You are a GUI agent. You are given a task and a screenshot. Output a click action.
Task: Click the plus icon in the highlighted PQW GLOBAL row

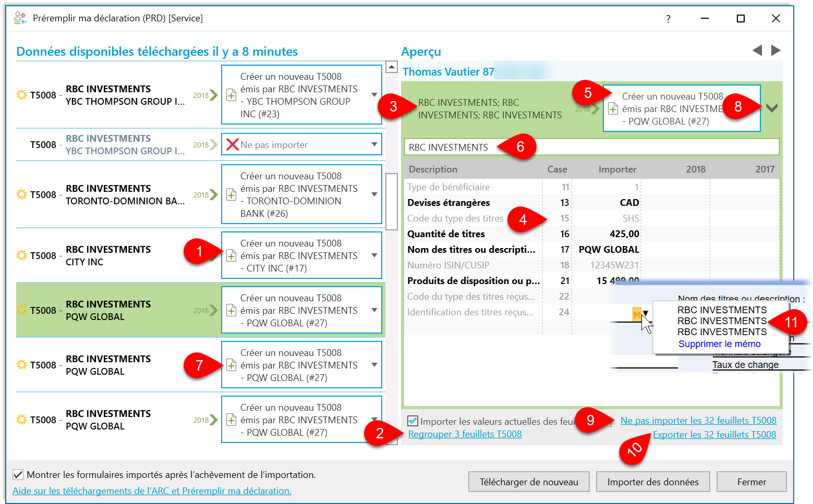[x=231, y=311]
